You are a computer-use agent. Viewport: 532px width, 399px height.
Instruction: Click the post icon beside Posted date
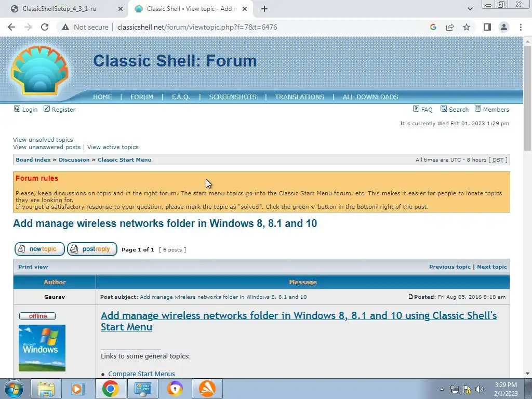point(410,297)
